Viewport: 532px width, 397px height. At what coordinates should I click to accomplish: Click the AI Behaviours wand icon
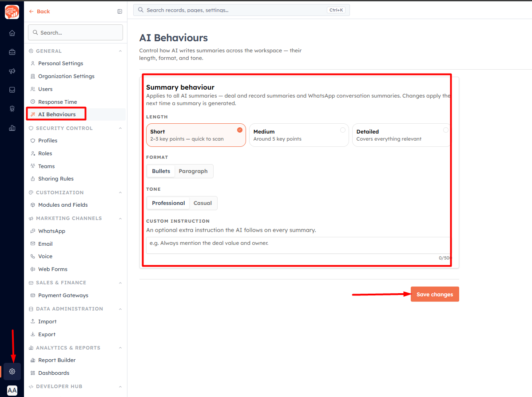point(33,114)
